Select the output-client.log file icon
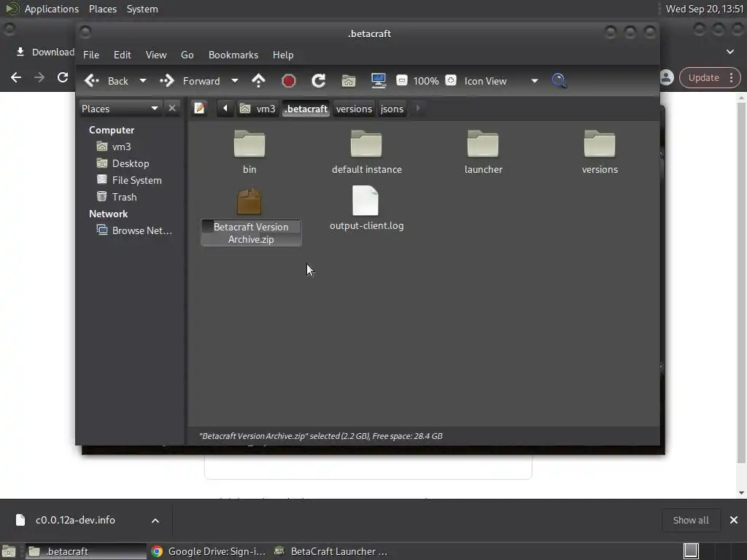 pos(365,201)
